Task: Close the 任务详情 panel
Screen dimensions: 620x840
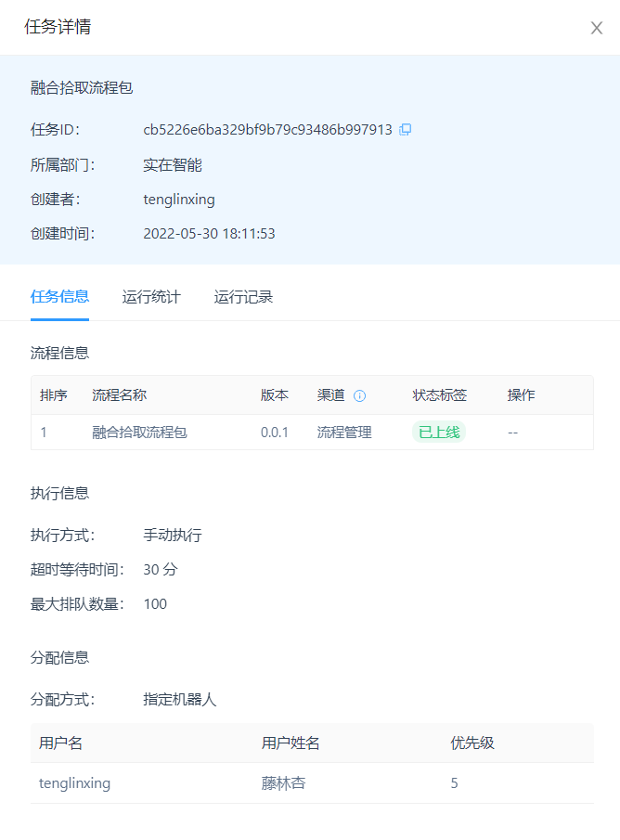Action: click(x=596, y=28)
